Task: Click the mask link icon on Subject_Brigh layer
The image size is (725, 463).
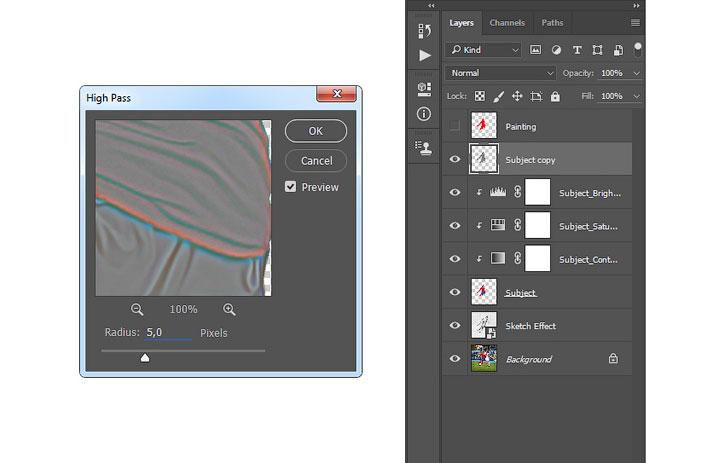Action: pyautogui.click(x=517, y=192)
